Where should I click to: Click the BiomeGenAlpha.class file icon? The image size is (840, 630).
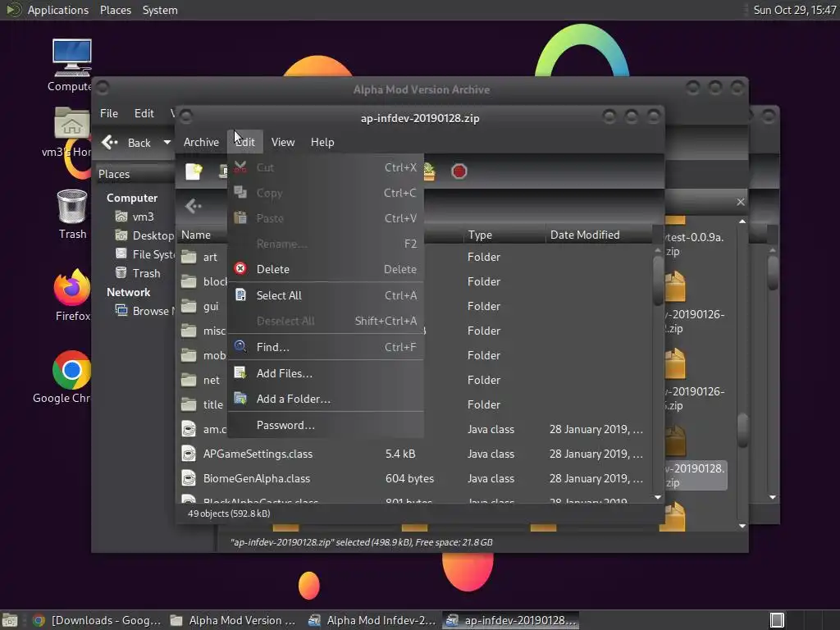pos(189,478)
